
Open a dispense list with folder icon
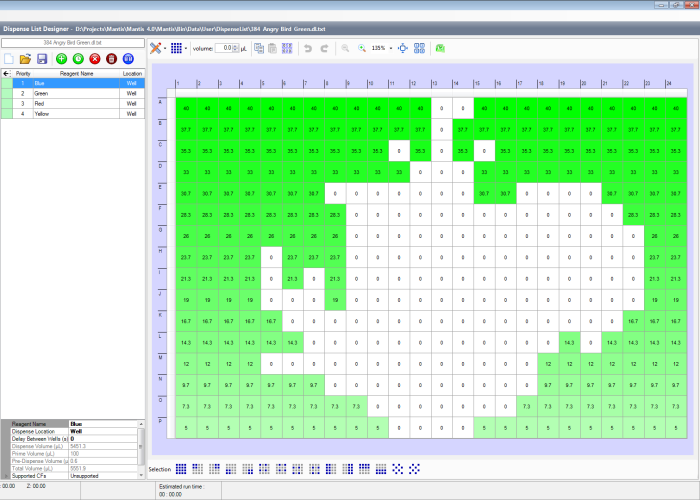[26, 59]
